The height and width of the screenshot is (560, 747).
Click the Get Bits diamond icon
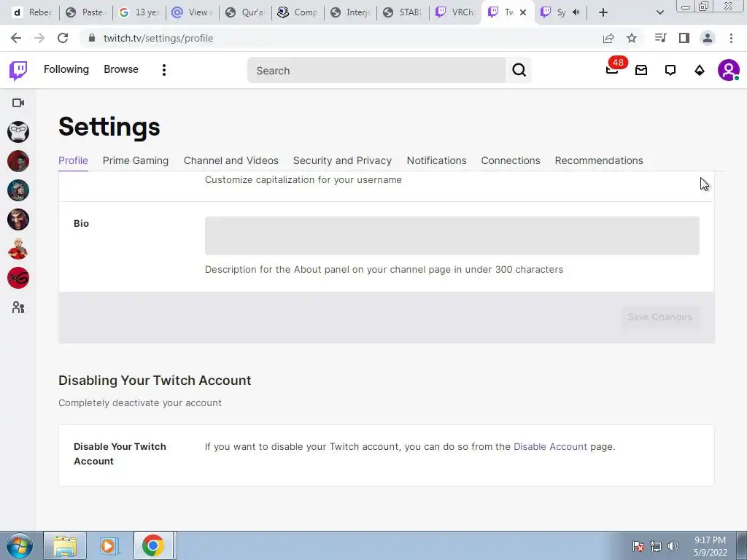tap(700, 70)
